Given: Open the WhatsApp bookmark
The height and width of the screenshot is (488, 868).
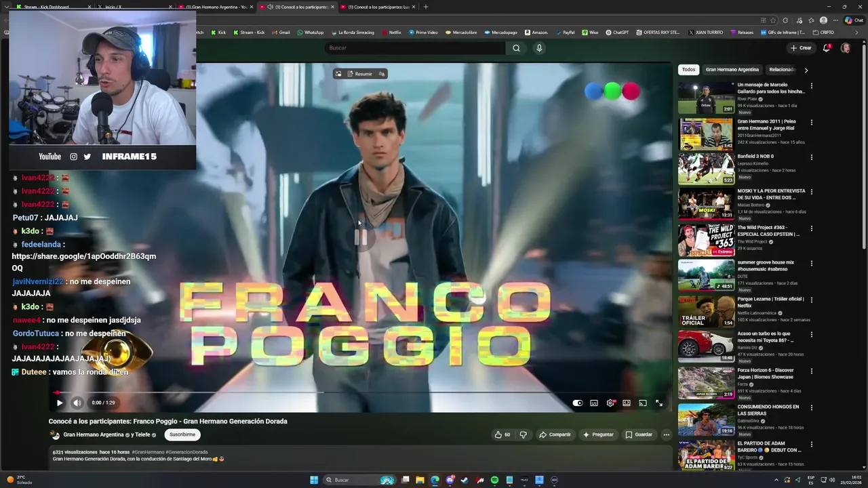Looking at the screenshot, I should point(311,32).
